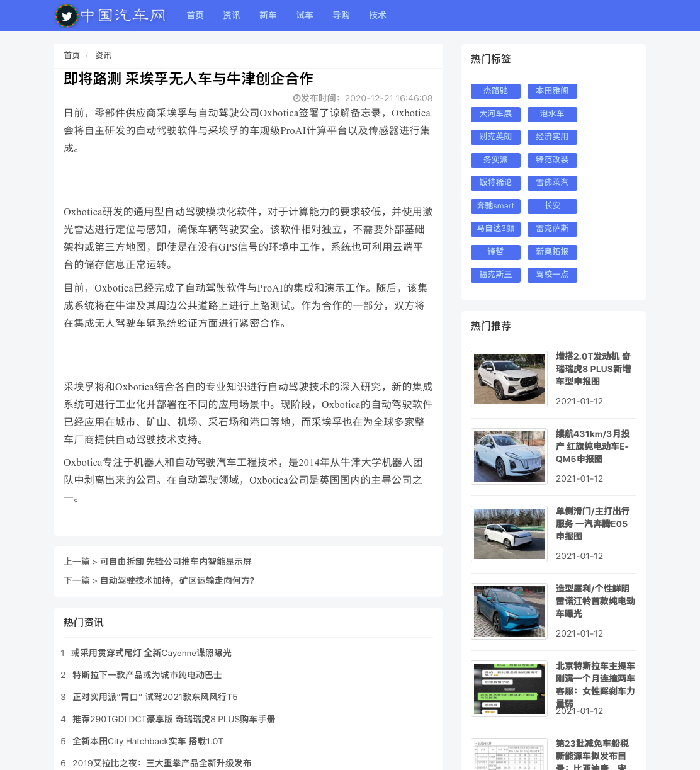This screenshot has width=700, height=770.
Task: Open hot news item about 全新Cayenne谍照曝光
Action: [x=151, y=653]
